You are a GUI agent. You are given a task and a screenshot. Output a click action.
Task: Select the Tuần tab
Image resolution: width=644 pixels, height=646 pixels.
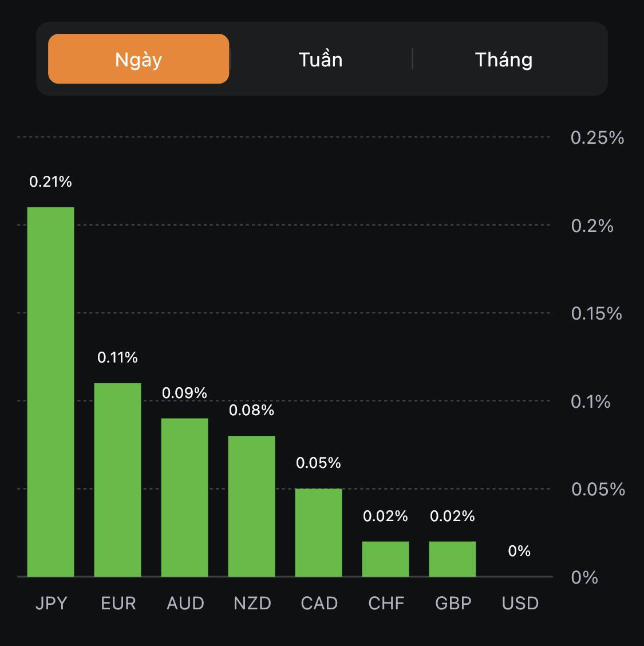(x=321, y=60)
